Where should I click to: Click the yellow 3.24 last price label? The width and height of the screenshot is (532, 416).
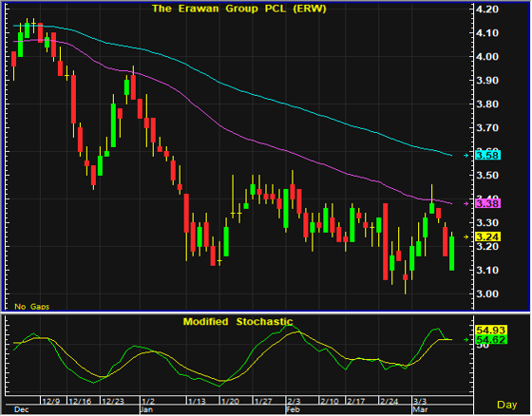(x=487, y=236)
